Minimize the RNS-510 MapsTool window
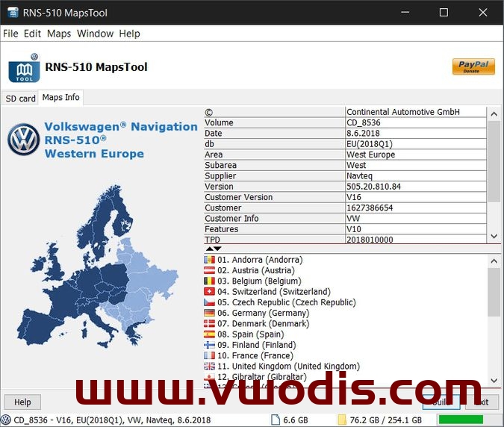This screenshot has width=504, height=427. click(x=405, y=13)
